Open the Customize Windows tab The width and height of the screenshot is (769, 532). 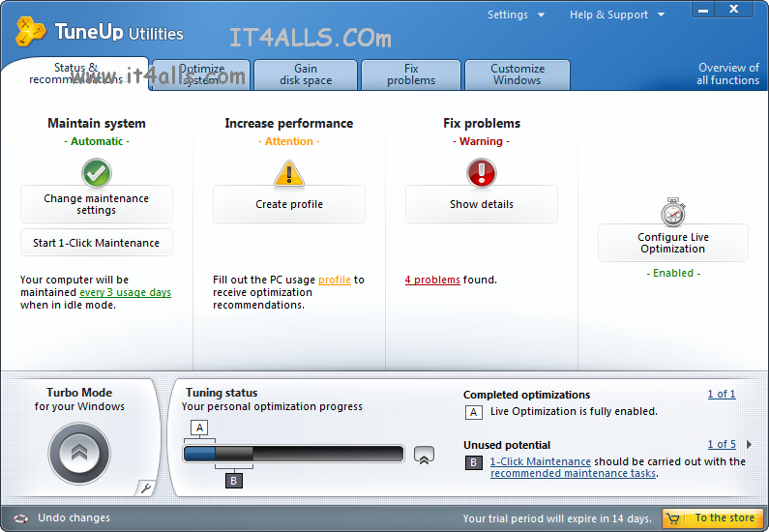tap(518, 74)
